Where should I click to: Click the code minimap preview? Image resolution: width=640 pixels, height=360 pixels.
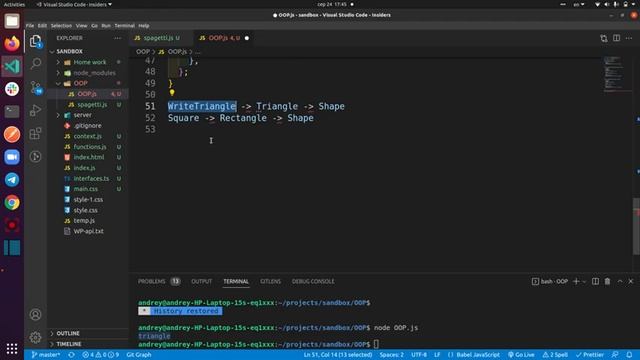coord(613,73)
